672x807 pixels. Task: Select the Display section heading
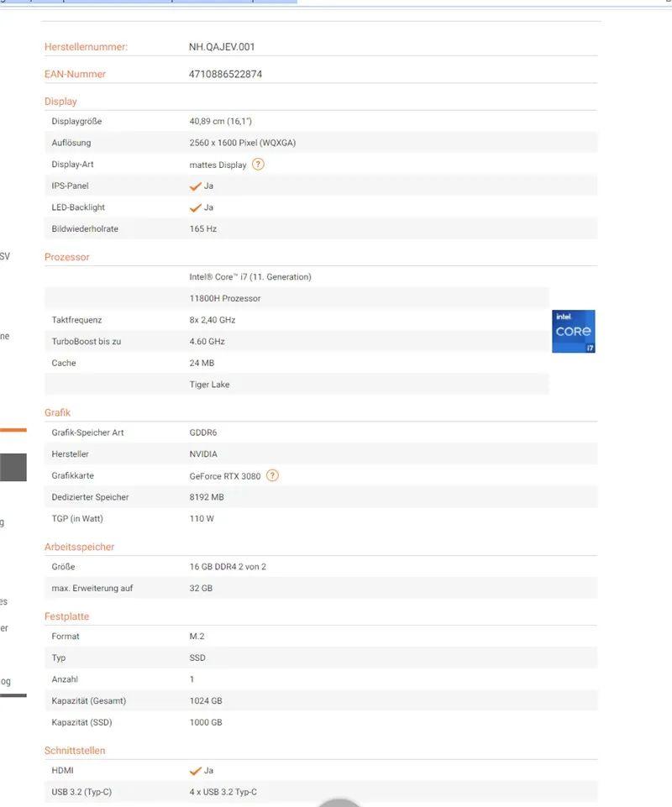[x=60, y=102]
